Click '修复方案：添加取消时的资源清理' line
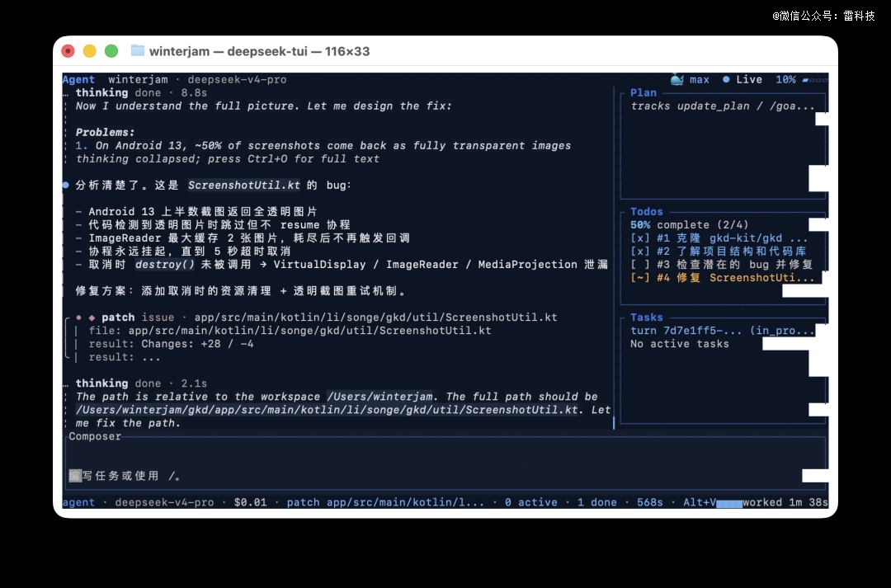Screen dimensions: 891x588 [242, 291]
